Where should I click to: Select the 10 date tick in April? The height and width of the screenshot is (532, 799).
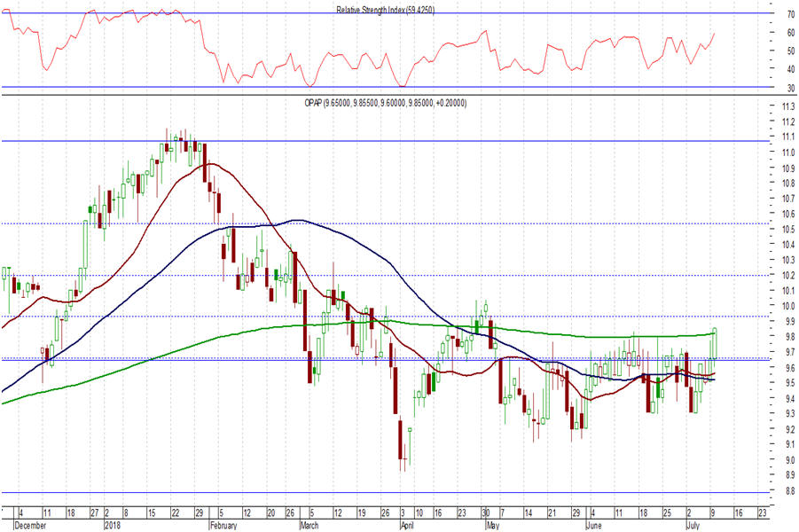pos(419,513)
